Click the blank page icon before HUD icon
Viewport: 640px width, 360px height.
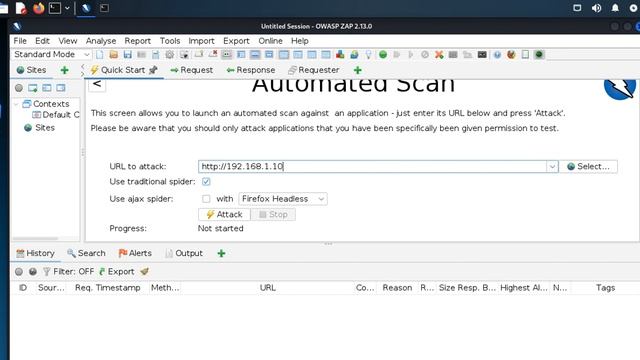(x=525, y=54)
